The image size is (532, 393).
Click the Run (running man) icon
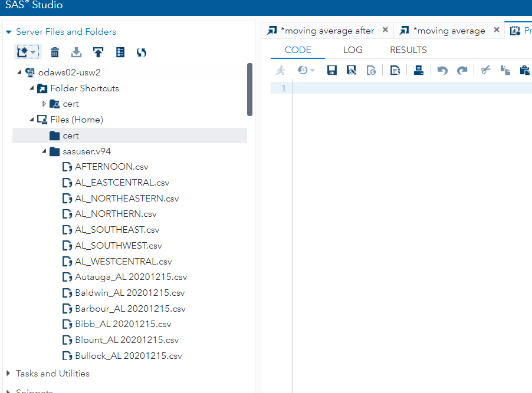pos(281,70)
